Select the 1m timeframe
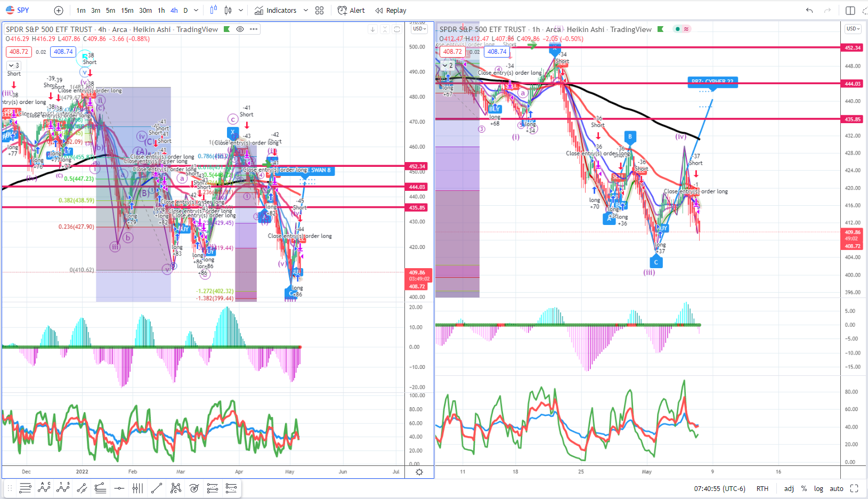 point(81,11)
